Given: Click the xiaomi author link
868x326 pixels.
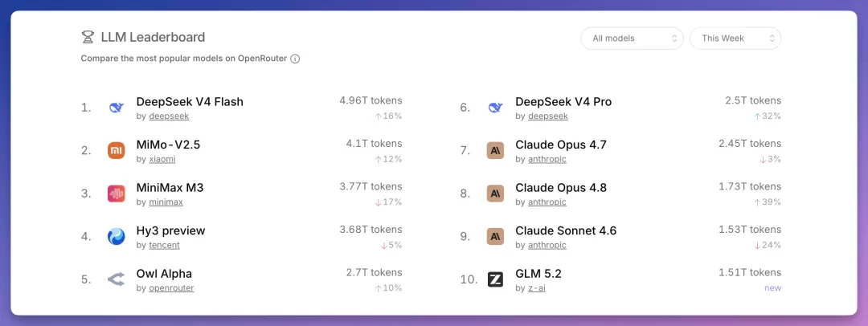Looking at the screenshot, I should pos(162,160).
